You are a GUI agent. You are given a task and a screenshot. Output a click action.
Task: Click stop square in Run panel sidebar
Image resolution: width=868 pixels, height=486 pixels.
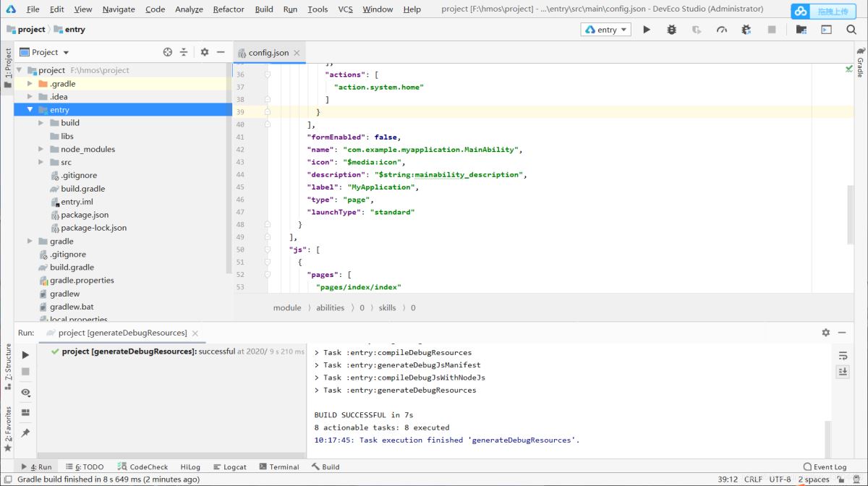[25, 371]
